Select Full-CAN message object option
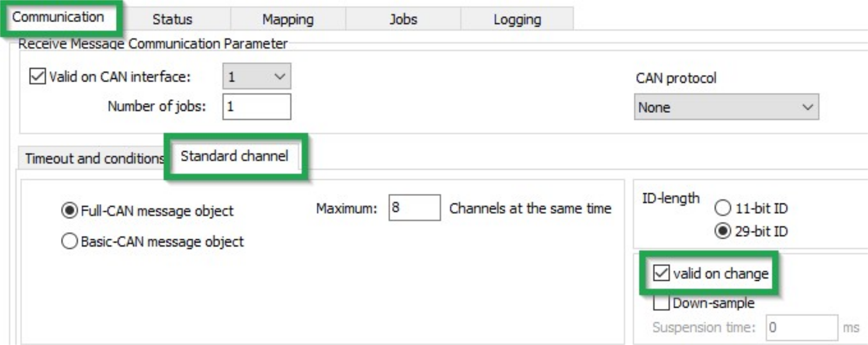 click(70, 210)
